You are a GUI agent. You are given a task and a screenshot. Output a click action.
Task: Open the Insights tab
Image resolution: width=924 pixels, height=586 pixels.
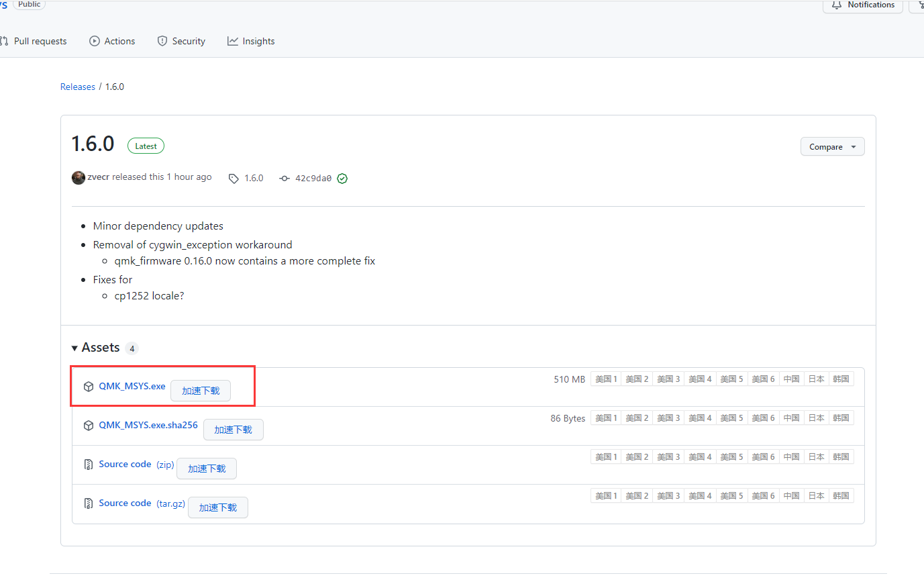(251, 41)
